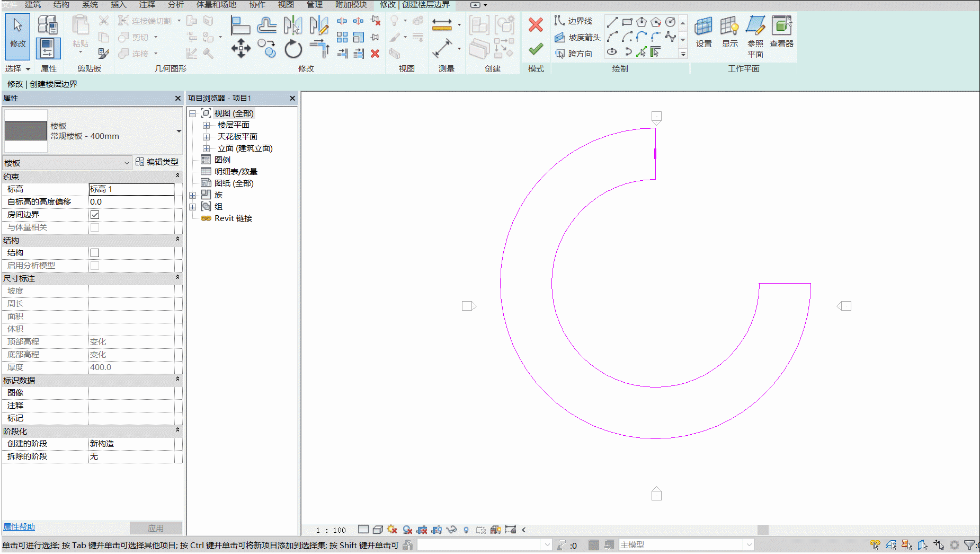Image resolution: width=980 pixels, height=554 pixels.
Task: Choose the Rectangle draw tool
Action: pos(627,22)
